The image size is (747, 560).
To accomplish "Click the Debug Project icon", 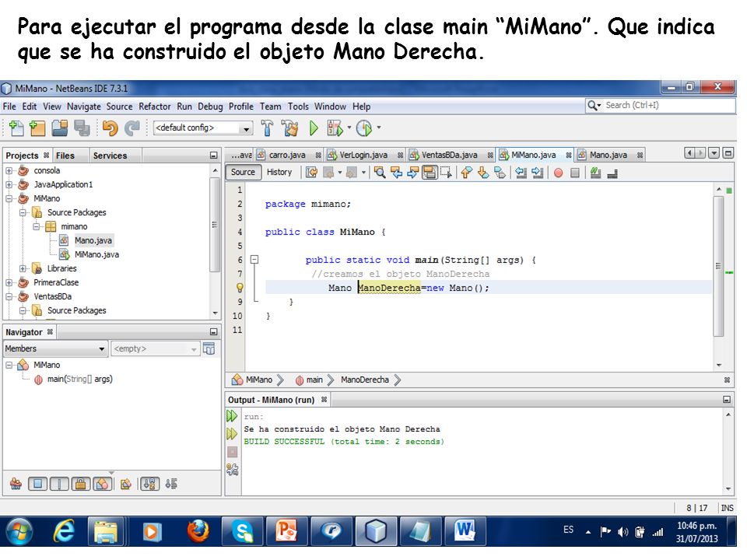I will tap(335, 128).
